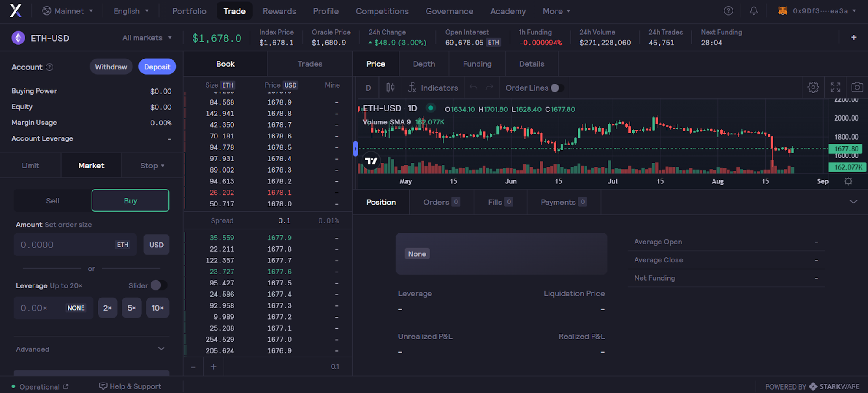Take a chart snapshot with camera icon

tap(857, 87)
